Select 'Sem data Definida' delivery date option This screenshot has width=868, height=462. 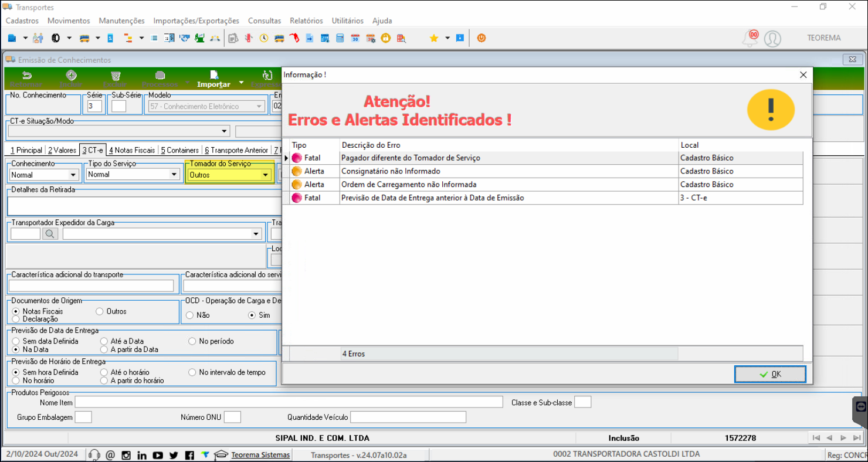click(x=16, y=341)
